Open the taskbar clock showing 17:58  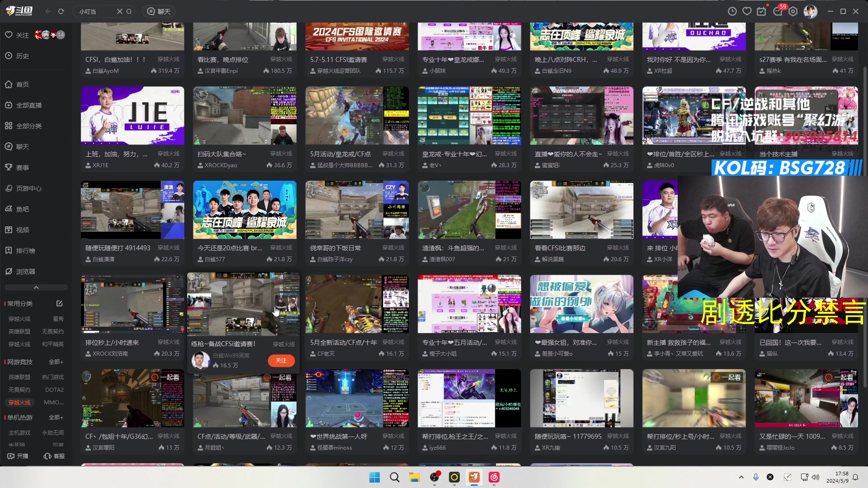click(838, 477)
